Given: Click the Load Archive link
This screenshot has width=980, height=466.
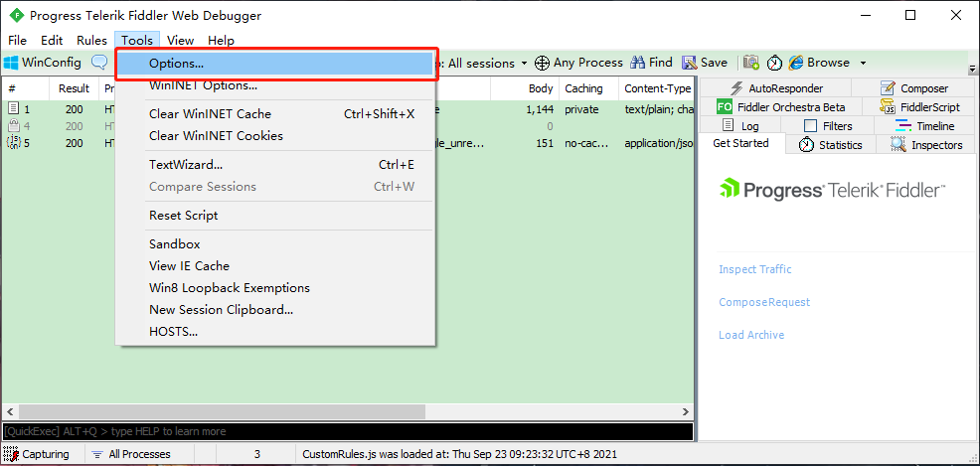Looking at the screenshot, I should [x=751, y=335].
